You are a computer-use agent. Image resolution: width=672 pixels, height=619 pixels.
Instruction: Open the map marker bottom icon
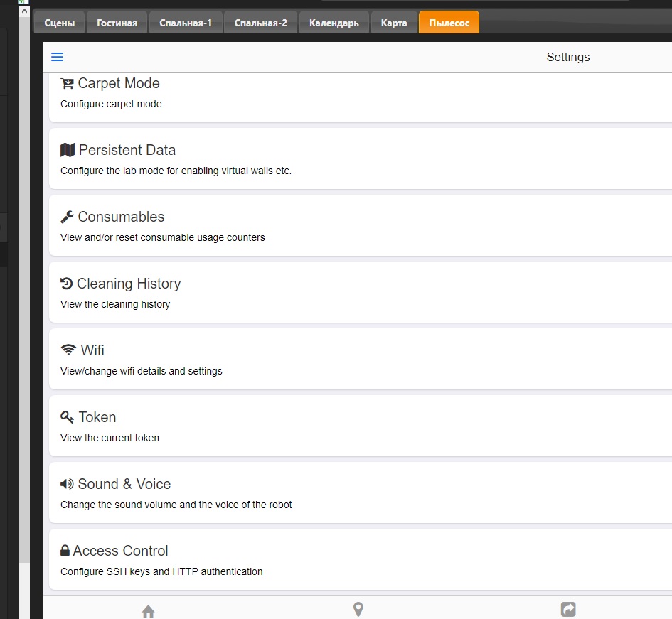coord(358,610)
